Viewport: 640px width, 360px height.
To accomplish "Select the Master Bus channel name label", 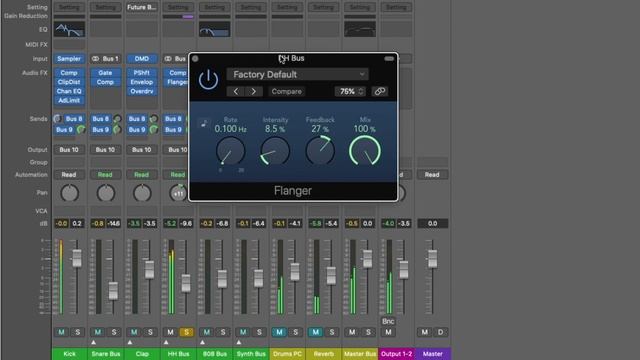I will [x=360, y=354].
